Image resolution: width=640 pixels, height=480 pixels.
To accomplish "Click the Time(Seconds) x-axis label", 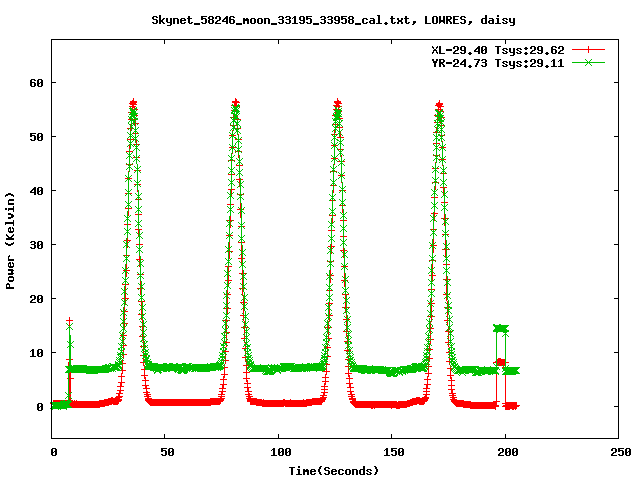I will [334, 471].
